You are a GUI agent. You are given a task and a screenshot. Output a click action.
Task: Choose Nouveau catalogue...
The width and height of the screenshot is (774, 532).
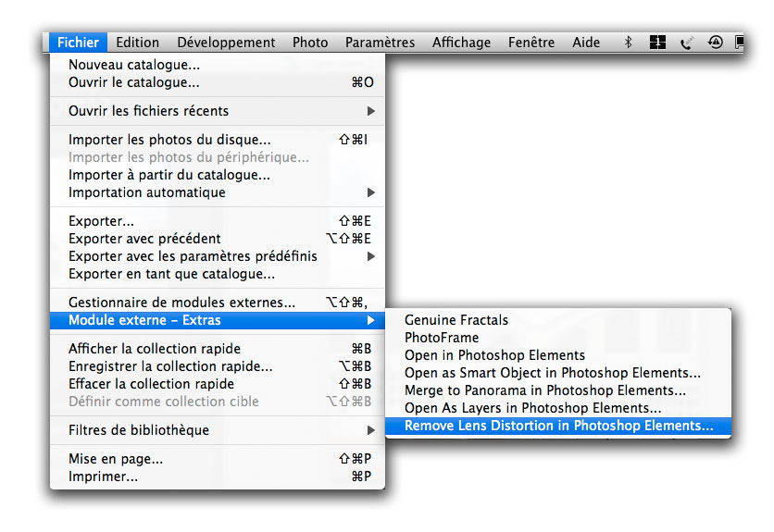(218, 65)
